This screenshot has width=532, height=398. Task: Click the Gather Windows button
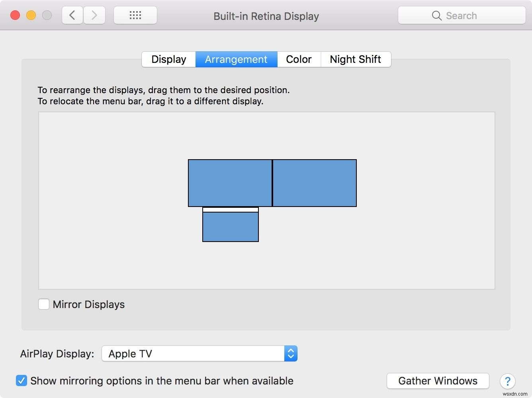[x=438, y=381]
